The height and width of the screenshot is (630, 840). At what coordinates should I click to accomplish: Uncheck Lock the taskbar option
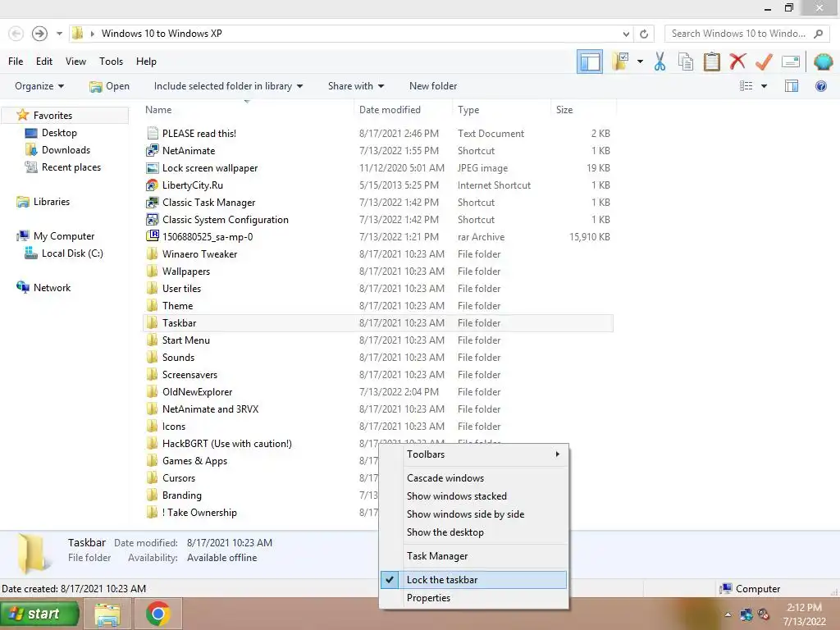(x=473, y=580)
